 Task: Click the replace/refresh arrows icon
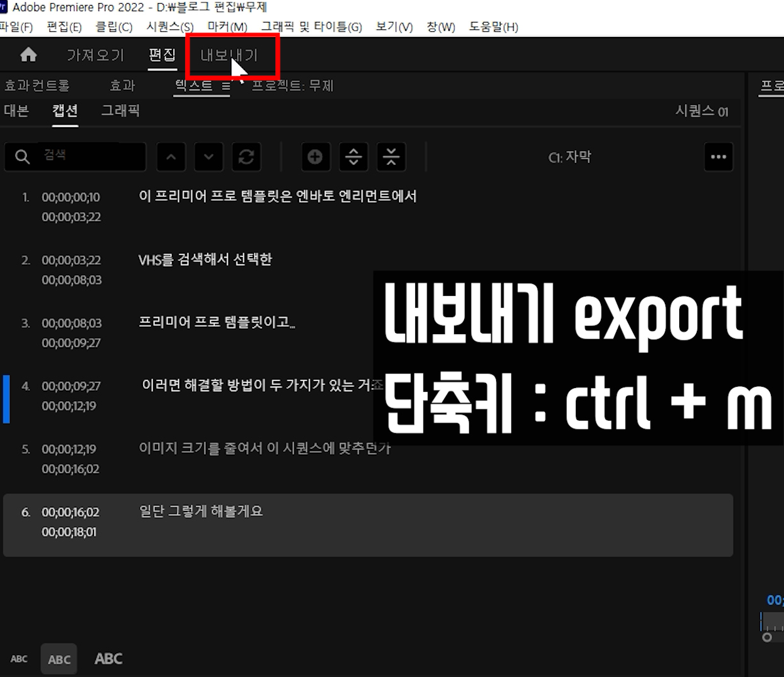[x=246, y=157]
